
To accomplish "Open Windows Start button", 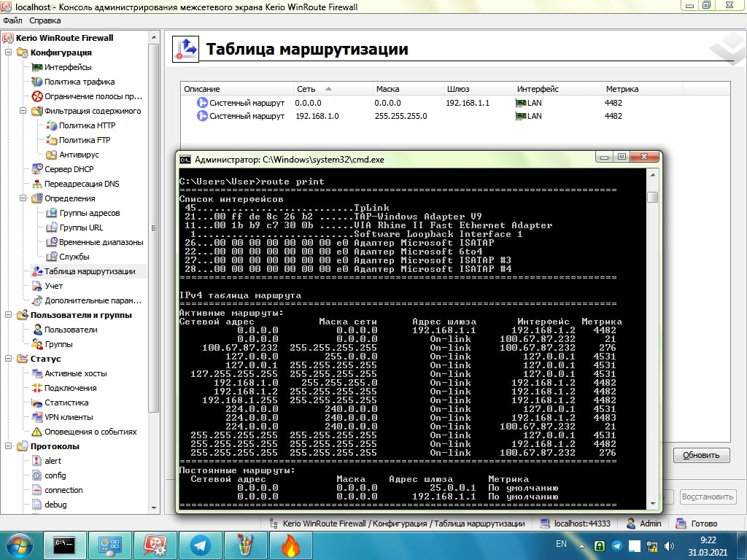I will pos(19,545).
